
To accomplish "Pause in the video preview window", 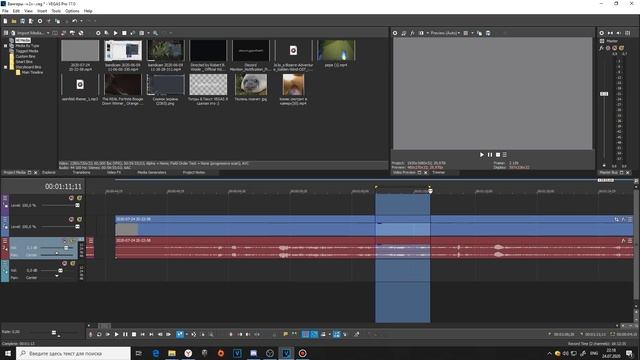I will (x=490, y=155).
